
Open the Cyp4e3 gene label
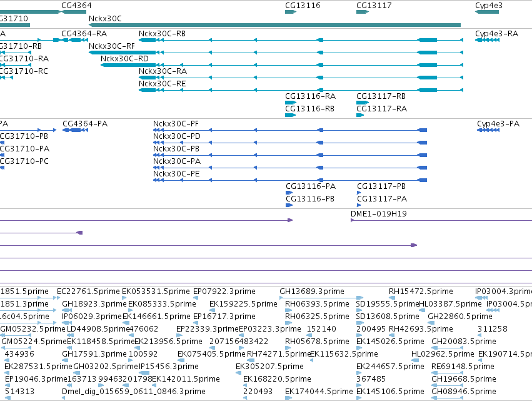(489, 6)
